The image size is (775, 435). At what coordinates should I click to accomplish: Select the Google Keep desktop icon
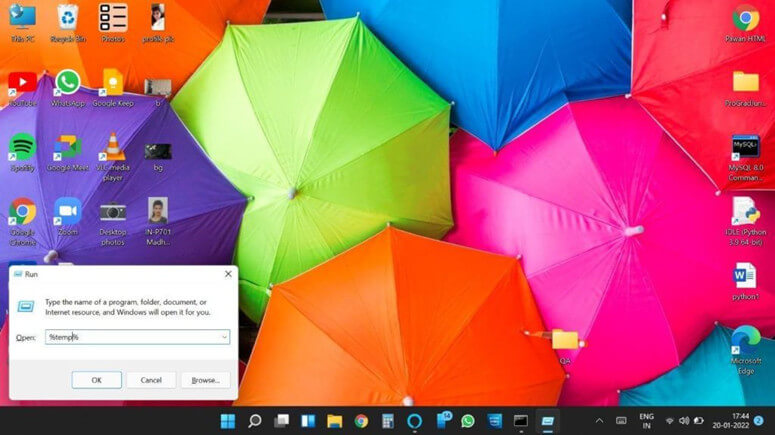click(113, 88)
